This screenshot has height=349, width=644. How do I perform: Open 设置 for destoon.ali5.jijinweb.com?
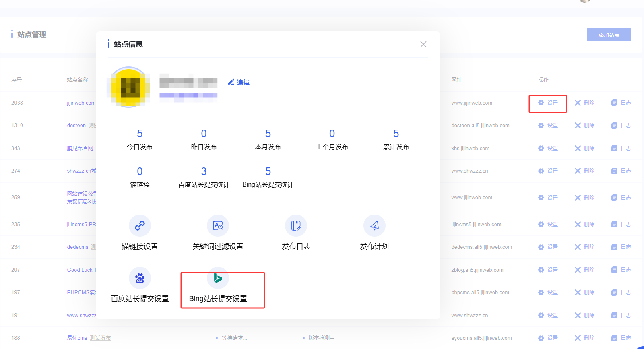point(548,126)
